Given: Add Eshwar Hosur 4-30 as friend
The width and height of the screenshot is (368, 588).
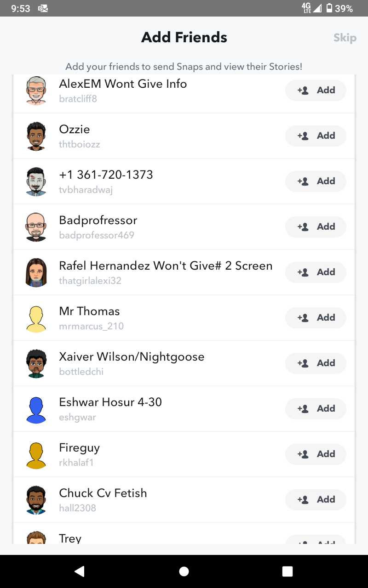Looking at the screenshot, I should [x=316, y=409].
